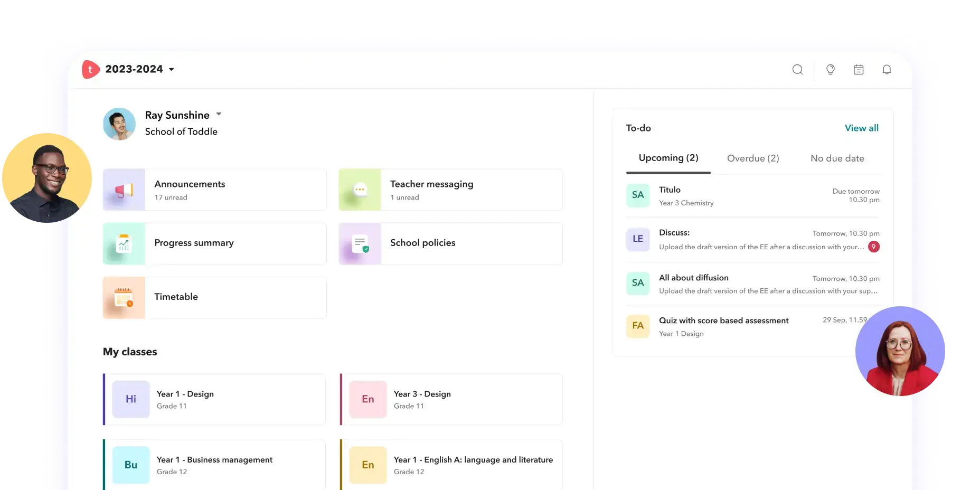
Task: Switch to the Overdue (2) tab
Action: [752, 158]
